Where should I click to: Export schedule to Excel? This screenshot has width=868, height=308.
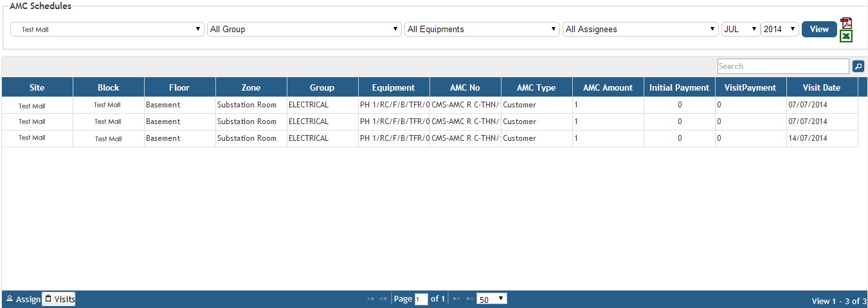[x=846, y=36]
